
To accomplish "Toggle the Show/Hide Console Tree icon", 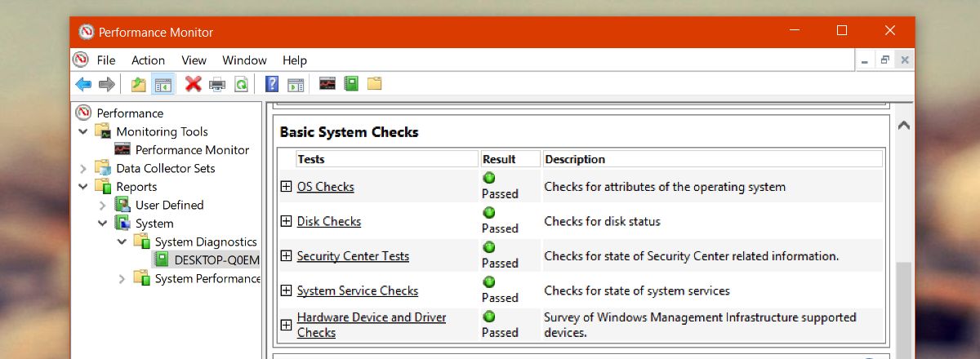I will click(x=163, y=84).
